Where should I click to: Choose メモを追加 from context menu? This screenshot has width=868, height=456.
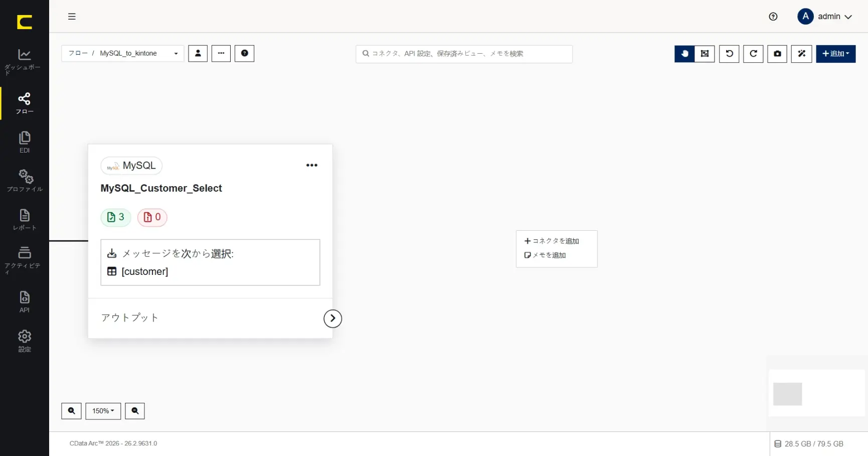tap(545, 255)
